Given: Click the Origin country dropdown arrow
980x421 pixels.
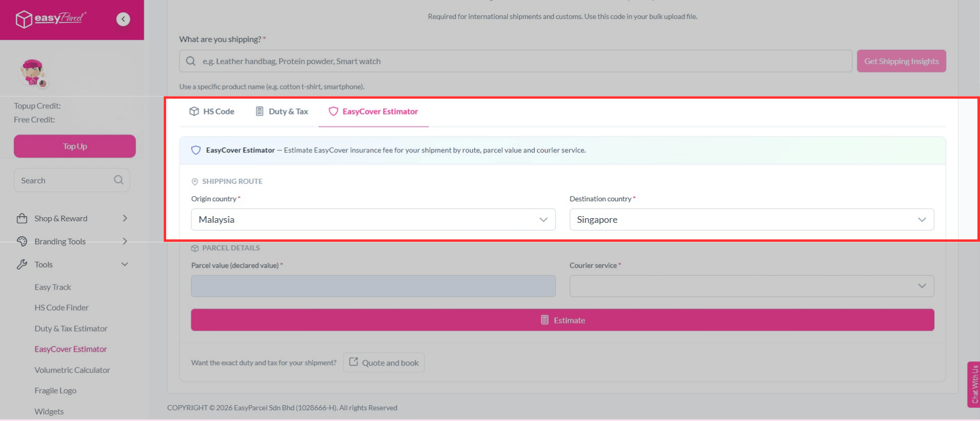Looking at the screenshot, I should tap(544, 220).
